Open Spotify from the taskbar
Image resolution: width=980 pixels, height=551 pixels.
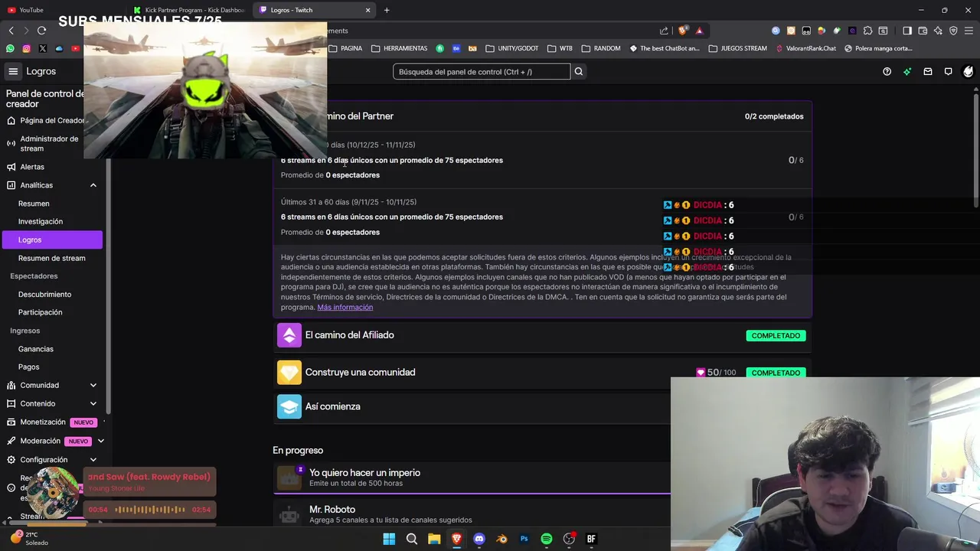pos(547,539)
